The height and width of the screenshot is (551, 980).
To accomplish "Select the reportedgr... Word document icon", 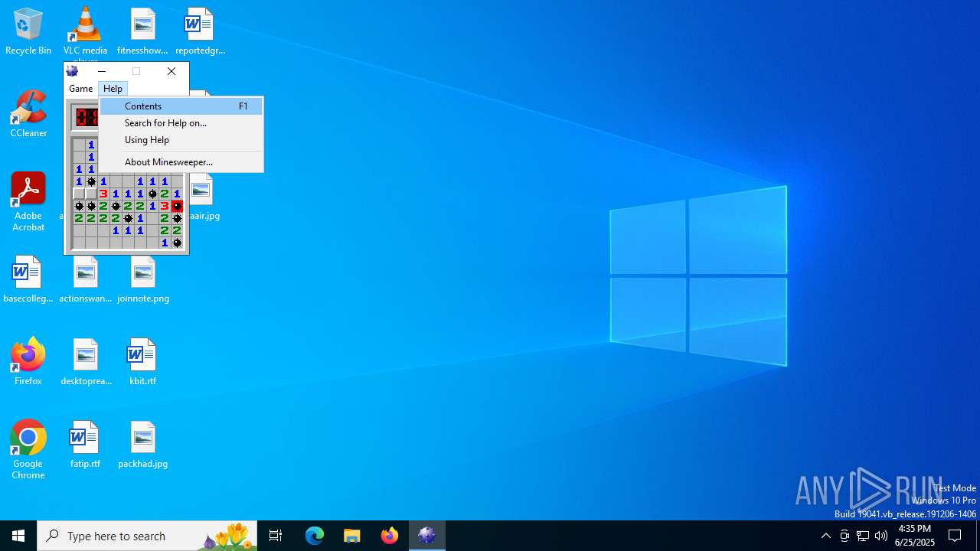I will click(x=200, y=32).
